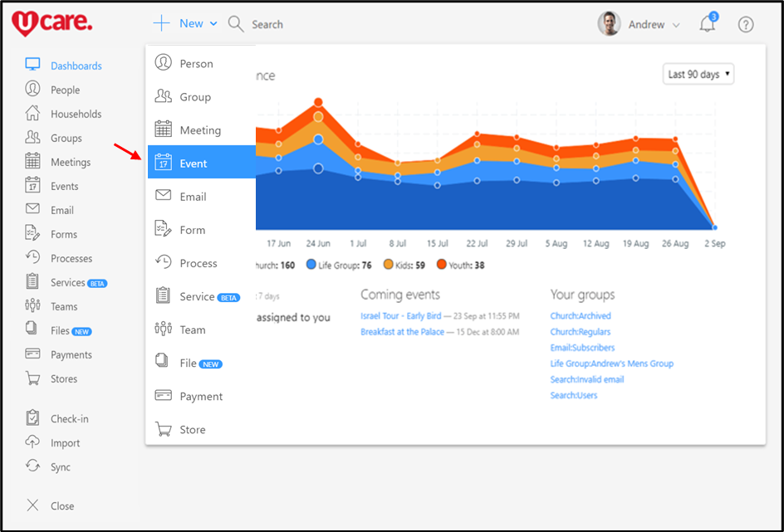Click the notification bell icon
This screenshot has height=532, width=784.
(708, 25)
